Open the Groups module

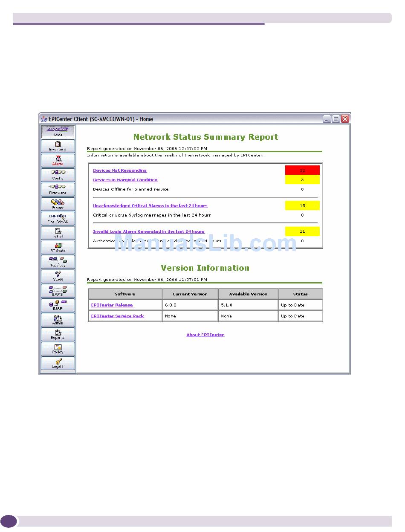pos(58,204)
